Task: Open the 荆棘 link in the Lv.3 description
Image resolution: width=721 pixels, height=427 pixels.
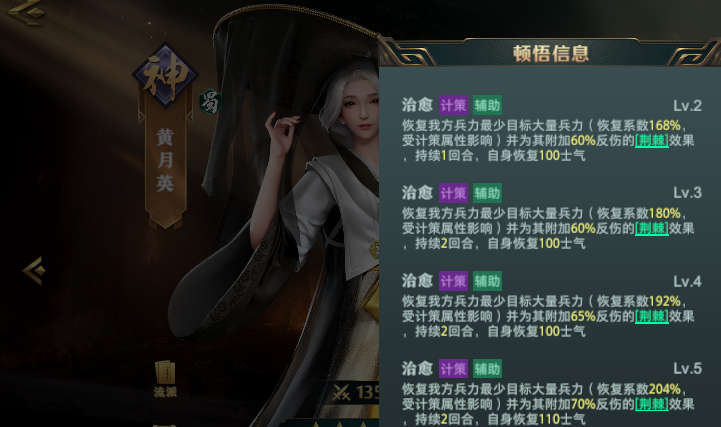Action: point(652,228)
